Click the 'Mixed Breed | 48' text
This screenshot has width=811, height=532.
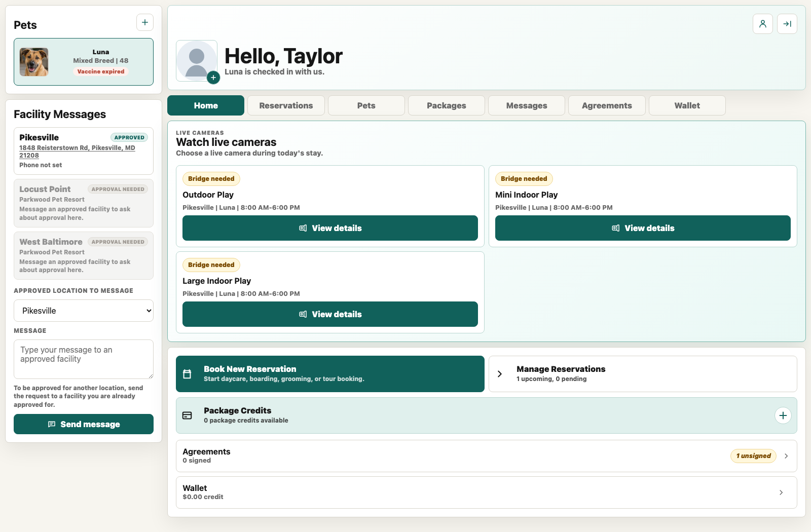coord(101,60)
